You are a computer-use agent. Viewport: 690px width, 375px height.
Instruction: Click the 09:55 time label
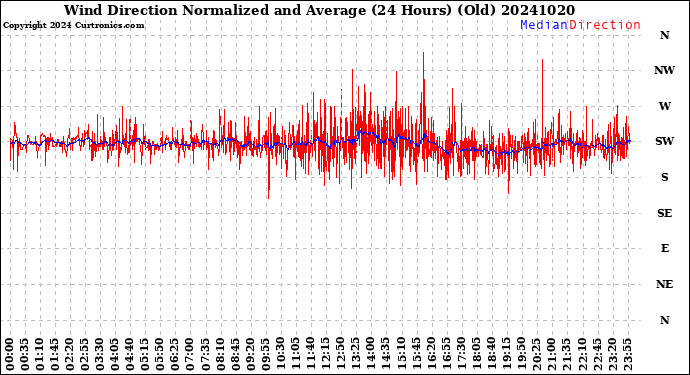click(266, 354)
